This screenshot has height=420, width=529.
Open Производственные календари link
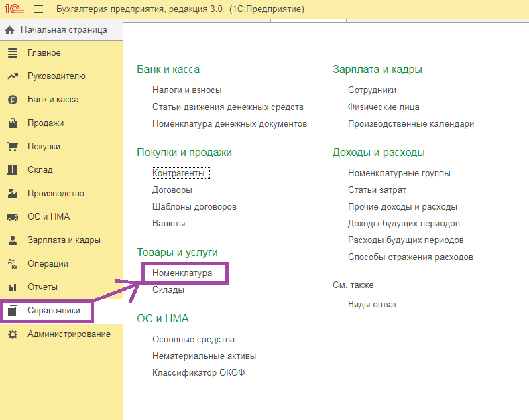(411, 124)
